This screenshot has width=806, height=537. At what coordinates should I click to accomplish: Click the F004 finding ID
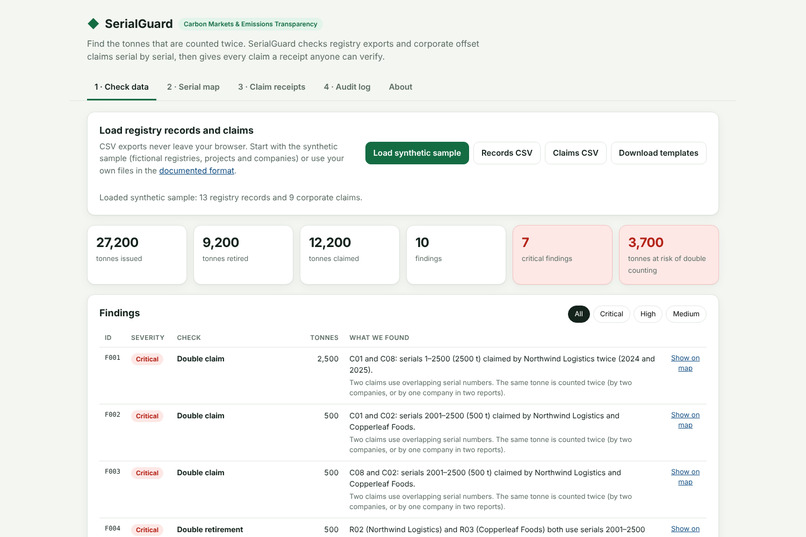tap(113, 528)
